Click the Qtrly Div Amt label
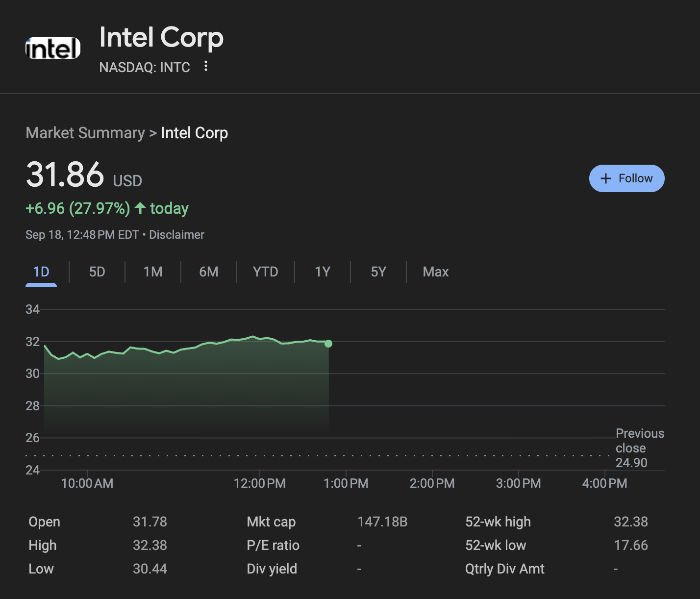The height and width of the screenshot is (599, 700). 505,569
